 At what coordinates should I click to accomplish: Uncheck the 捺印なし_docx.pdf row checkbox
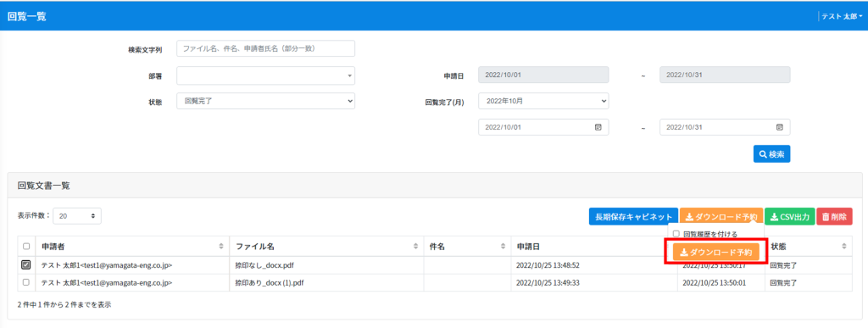point(26,265)
